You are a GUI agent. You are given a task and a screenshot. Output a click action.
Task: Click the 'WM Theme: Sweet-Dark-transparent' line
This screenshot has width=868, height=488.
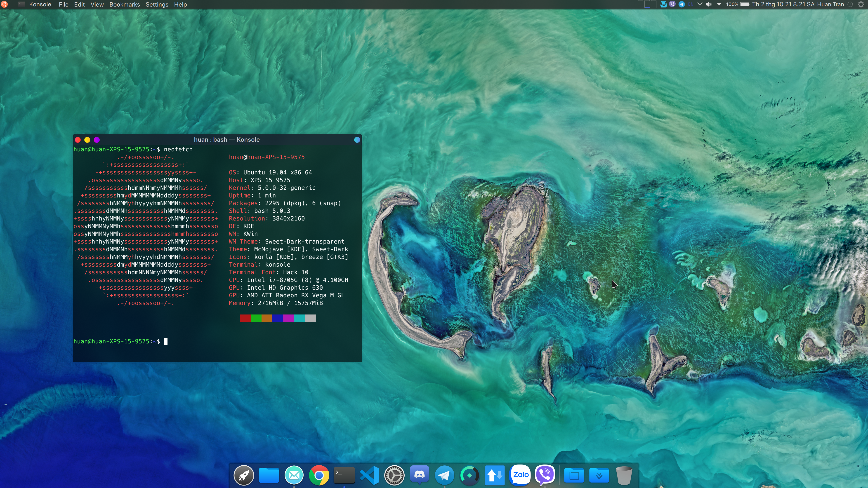286,242
